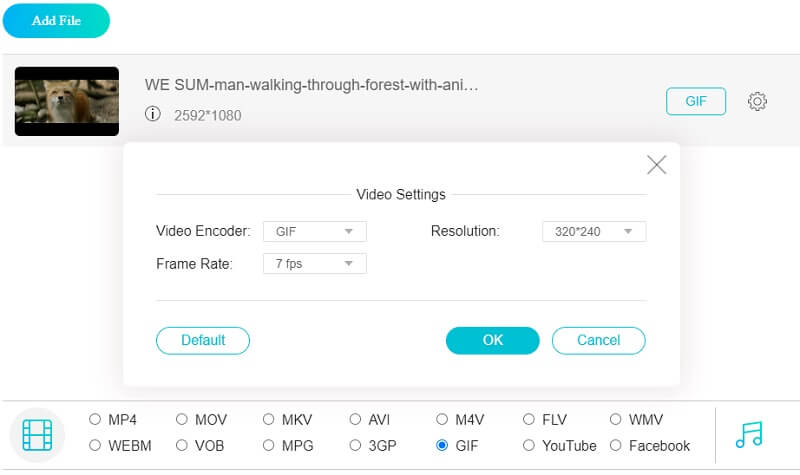
Task: Click the GIF output format badge
Action: click(696, 101)
